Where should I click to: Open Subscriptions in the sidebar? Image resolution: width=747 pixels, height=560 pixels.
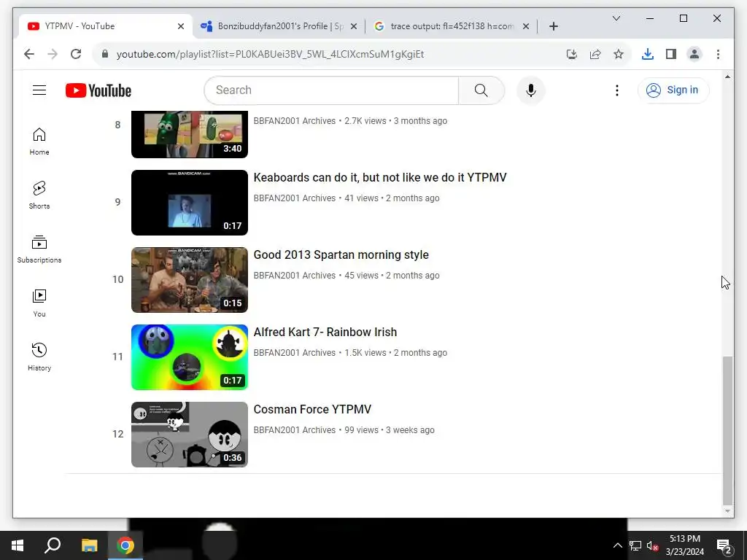[39, 249]
